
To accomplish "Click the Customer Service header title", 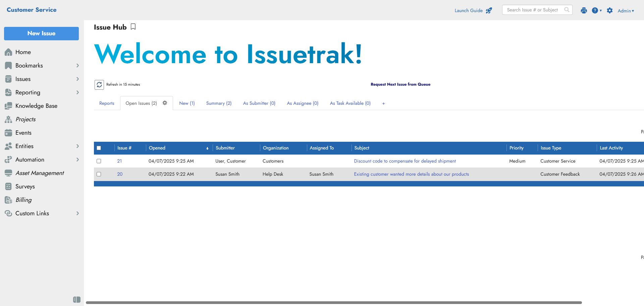I will point(32,10).
